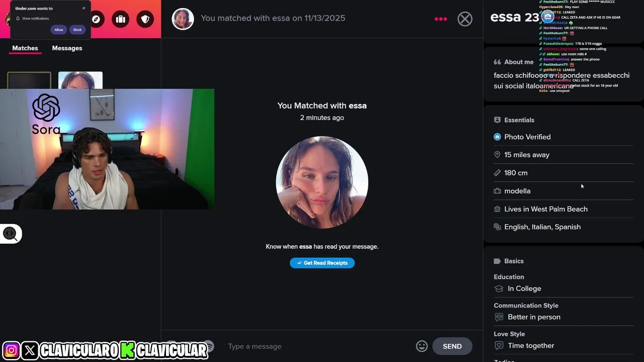The width and height of the screenshot is (644, 362).
Task: Click the 'modella' job text
Action: 517,191
